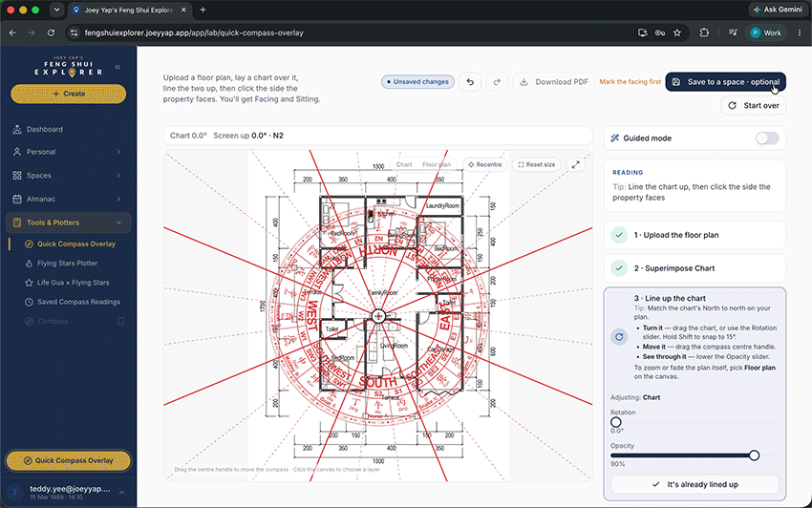Open step 2 Superimpose Chart
Viewport: 812px width, 508px height.
[x=694, y=268]
